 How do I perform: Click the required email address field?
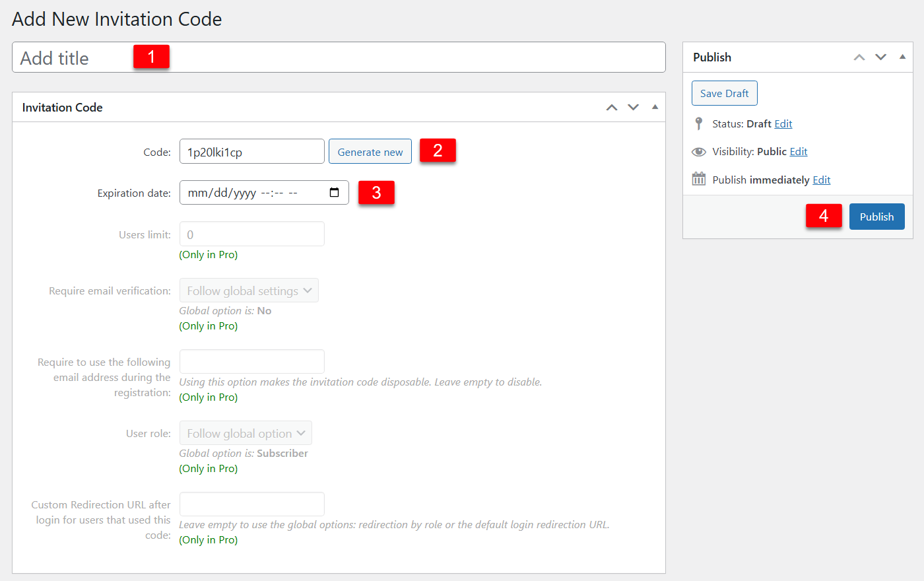coord(252,362)
